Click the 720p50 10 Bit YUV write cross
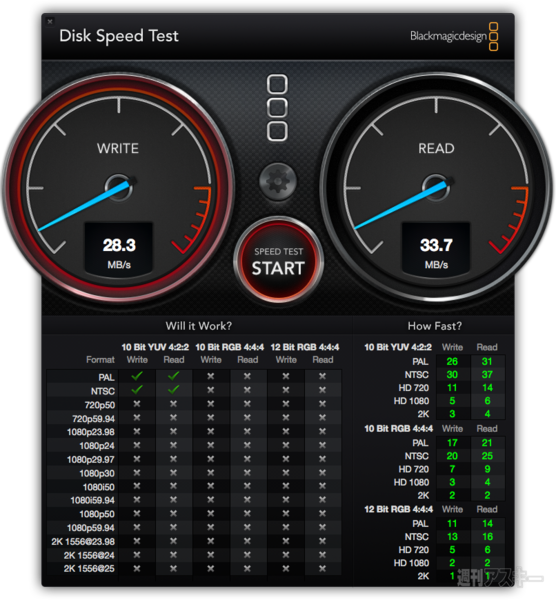556x600 pixels. coord(137,404)
